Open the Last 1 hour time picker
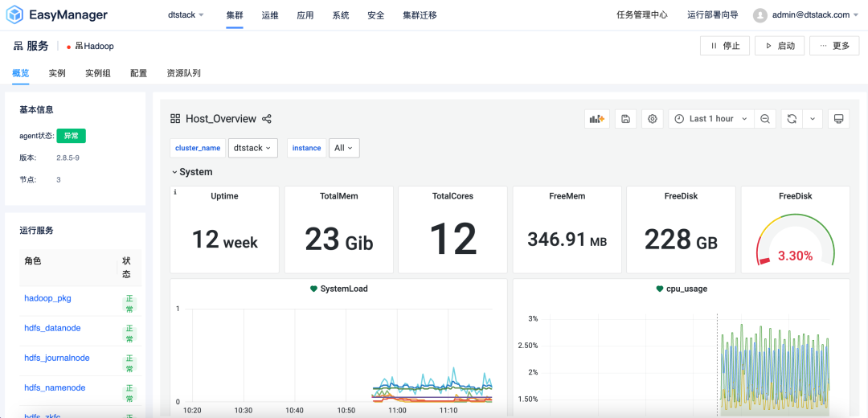The width and height of the screenshot is (868, 418). click(710, 118)
